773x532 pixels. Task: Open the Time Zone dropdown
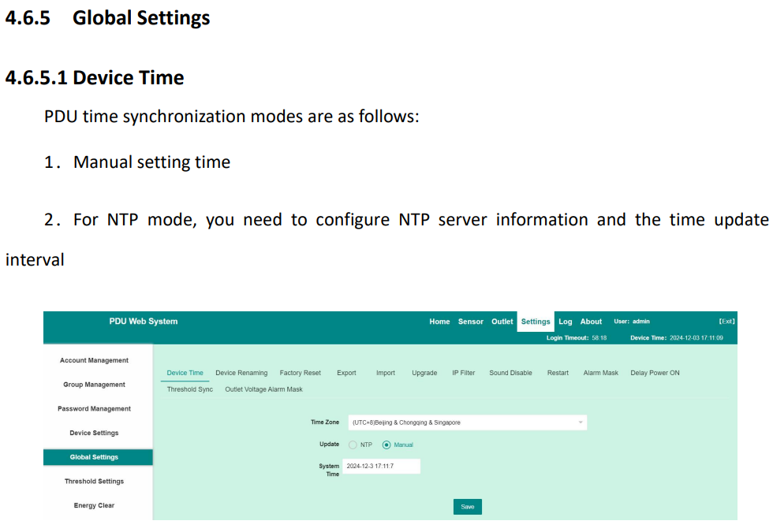467,422
